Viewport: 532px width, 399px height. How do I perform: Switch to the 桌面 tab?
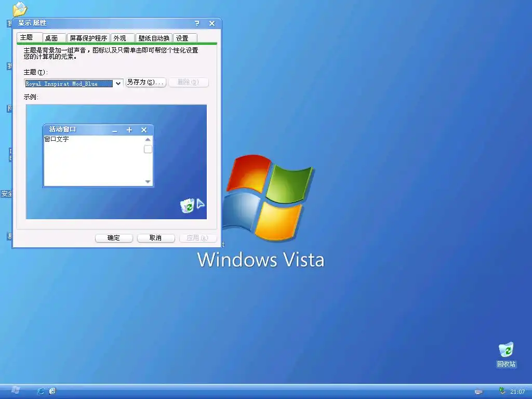54,38
